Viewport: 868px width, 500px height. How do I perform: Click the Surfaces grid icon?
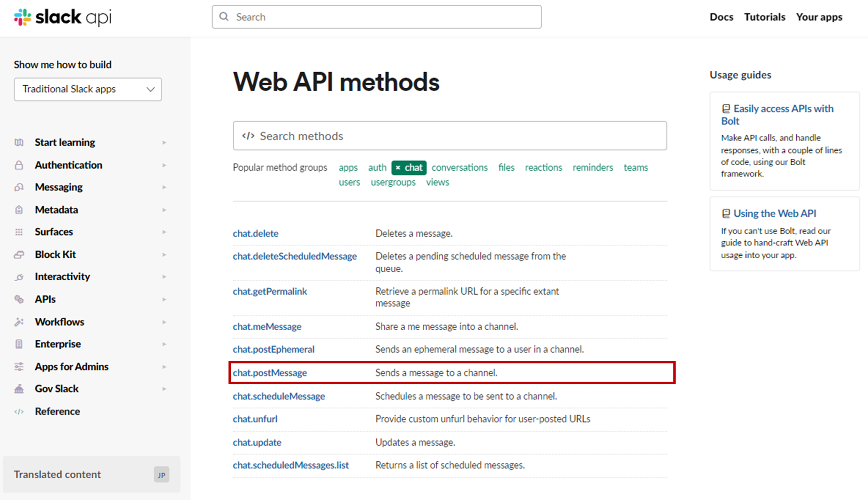[x=19, y=232]
